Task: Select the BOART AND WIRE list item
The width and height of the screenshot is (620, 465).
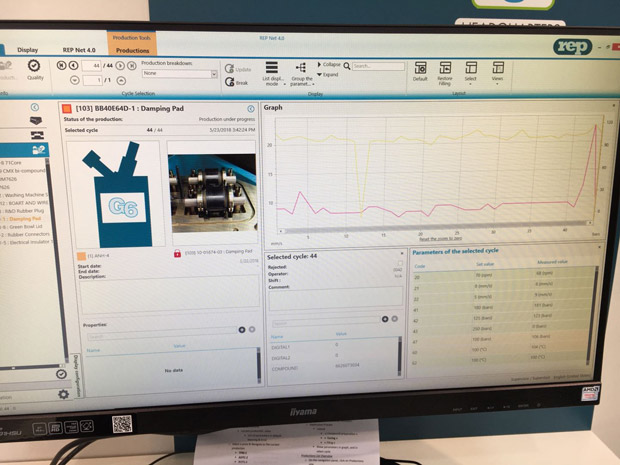Action: point(24,203)
